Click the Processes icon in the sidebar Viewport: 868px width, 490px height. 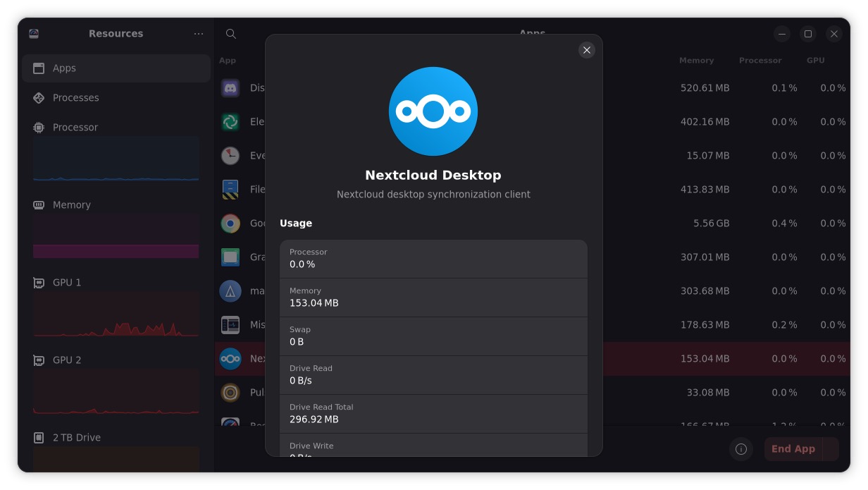(38, 97)
